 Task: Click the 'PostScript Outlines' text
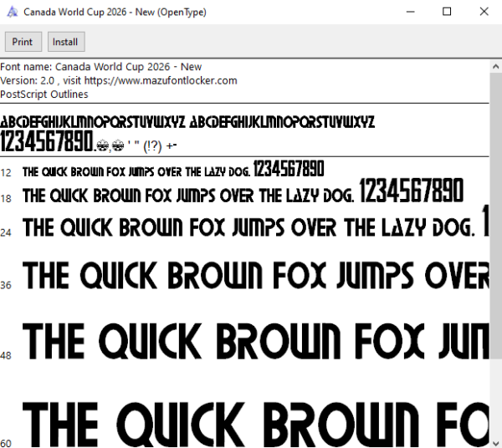44,94
